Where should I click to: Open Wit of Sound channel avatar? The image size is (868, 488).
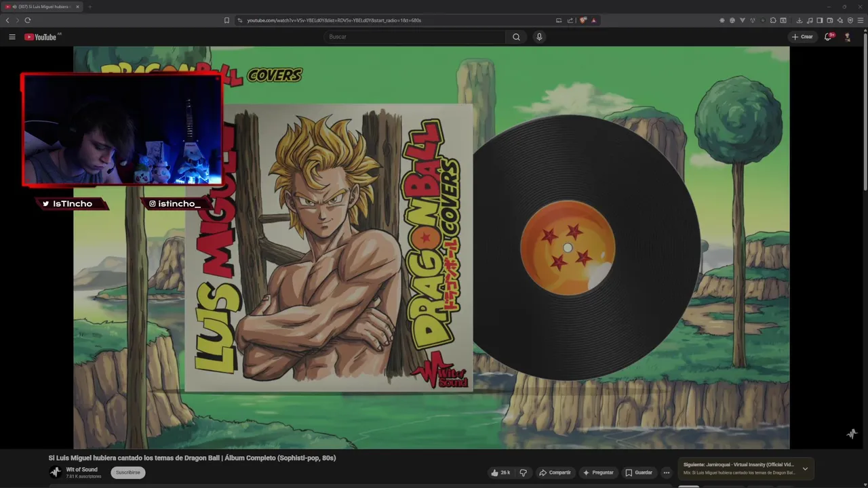[56, 472]
